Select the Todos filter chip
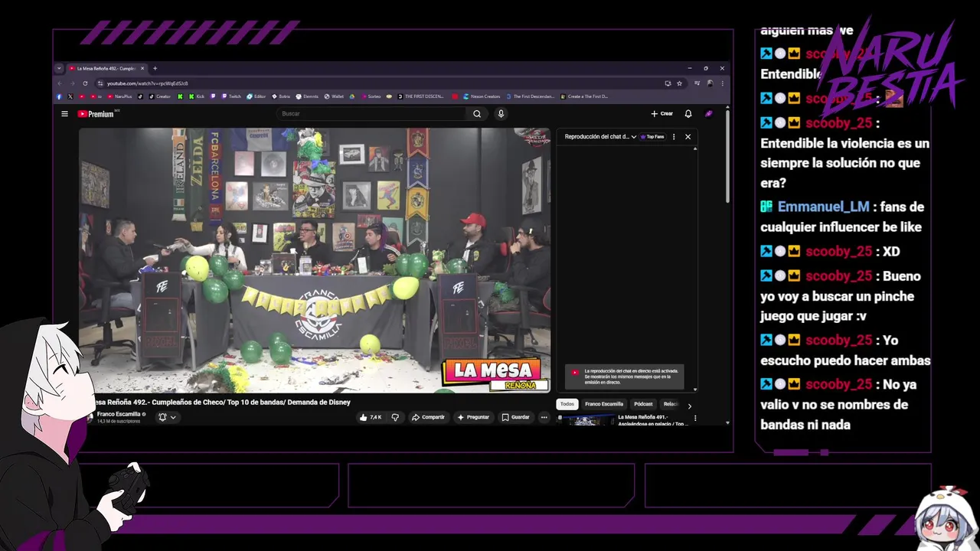Viewport: 980px width, 551px height. tap(567, 404)
